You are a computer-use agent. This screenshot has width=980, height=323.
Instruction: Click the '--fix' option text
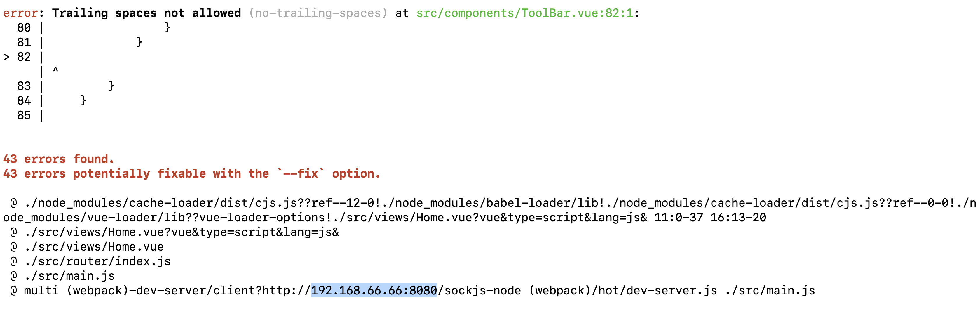[301, 173]
